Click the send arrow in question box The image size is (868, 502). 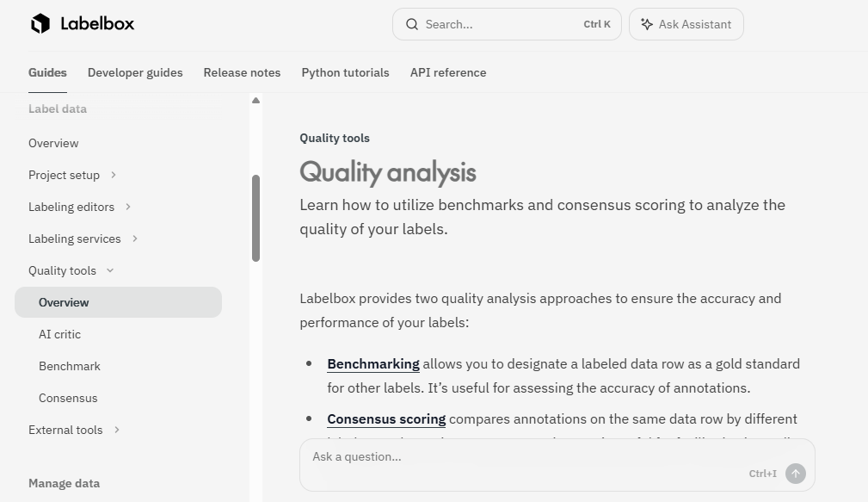tap(796, 474)
